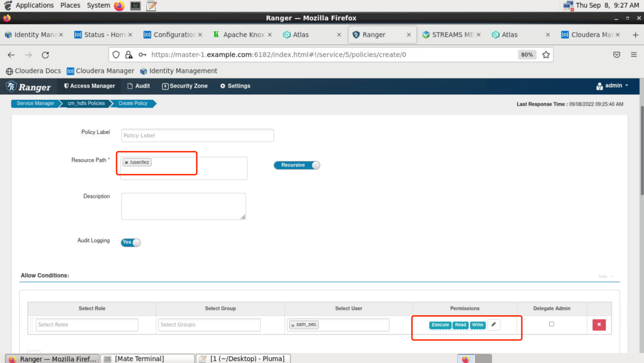Click the Create Policy breadcrumb
Viewport: 644px width, 363px height.
tap(133, 103)
